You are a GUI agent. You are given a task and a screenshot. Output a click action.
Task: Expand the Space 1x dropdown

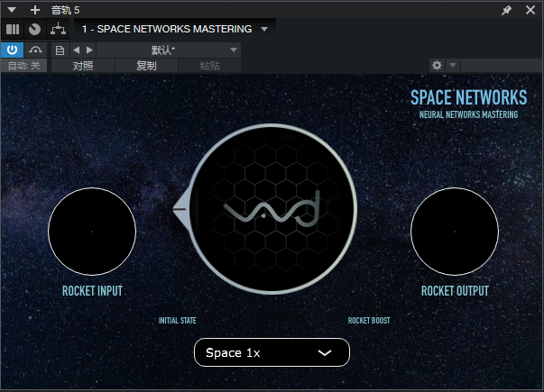[272, 352]
